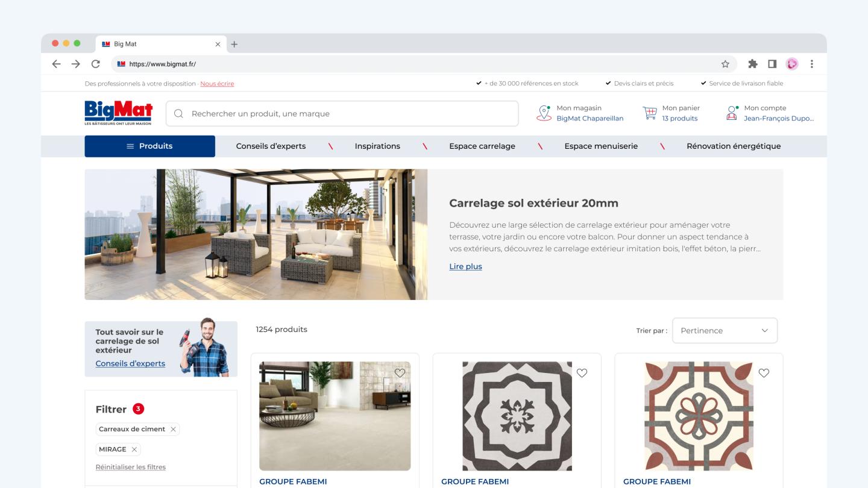Favorite the gray patterned tile product
The image size is (868, 488).
582,373
